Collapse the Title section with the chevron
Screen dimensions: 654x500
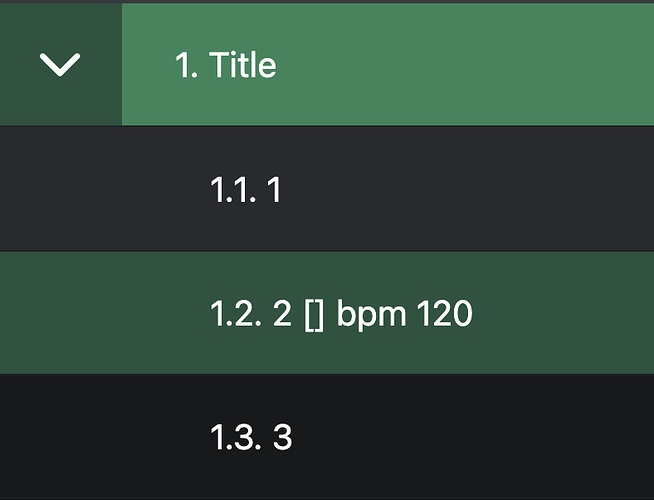(x=60, y=65)
